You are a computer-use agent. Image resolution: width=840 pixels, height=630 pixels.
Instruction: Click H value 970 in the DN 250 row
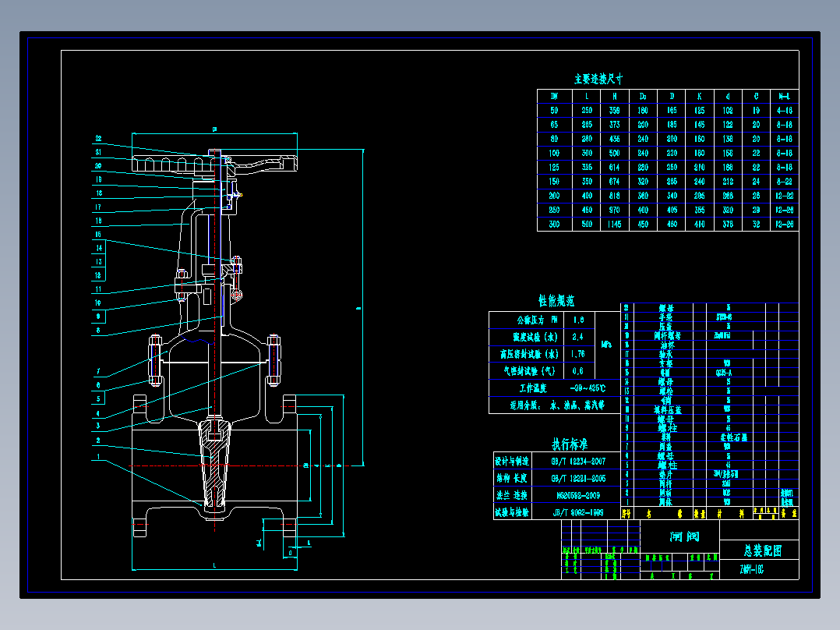click(614, 211)
